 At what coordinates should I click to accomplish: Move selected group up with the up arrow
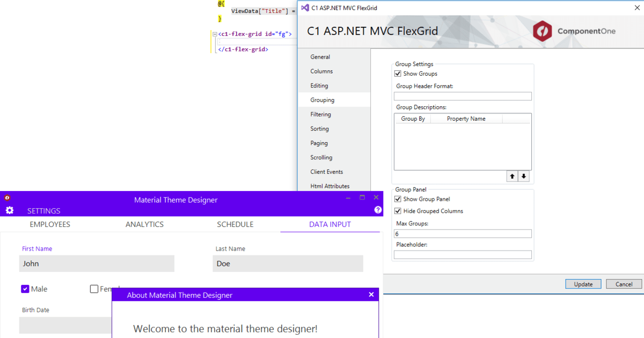tap(511, 176)
